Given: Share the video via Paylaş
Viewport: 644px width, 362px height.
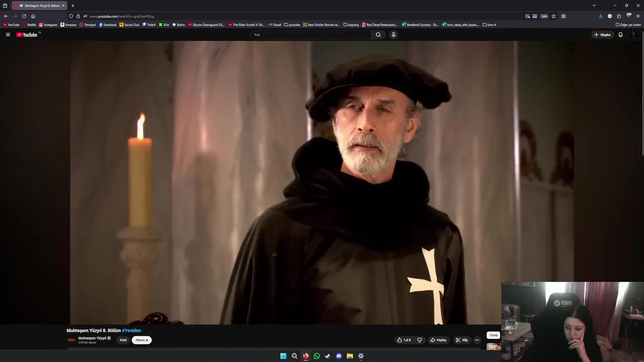Looking at the screenshot, I should (x=438, y=340).
